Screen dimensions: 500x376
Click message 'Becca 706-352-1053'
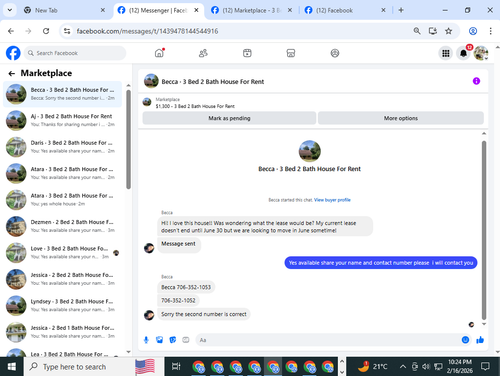pos(186,287)
